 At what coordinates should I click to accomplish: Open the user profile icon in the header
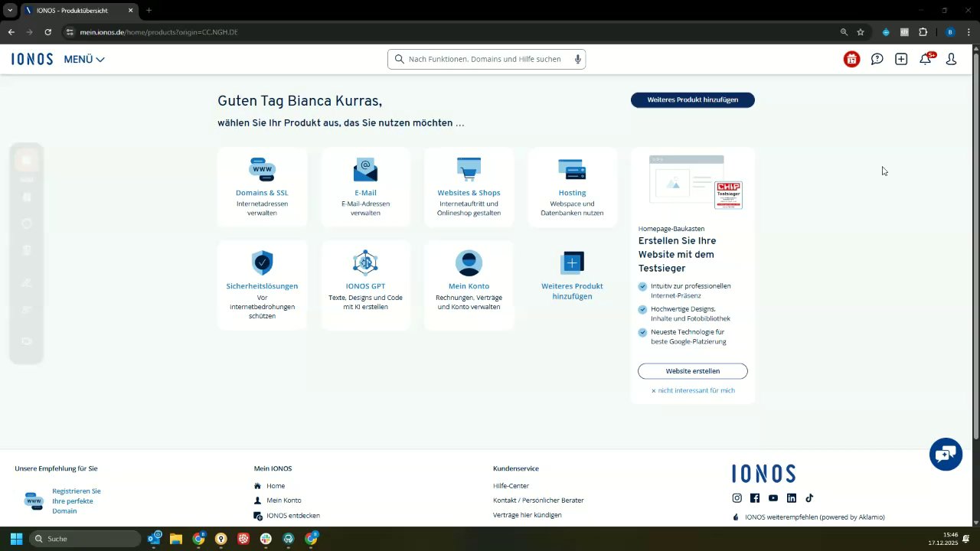pos(951,59)
